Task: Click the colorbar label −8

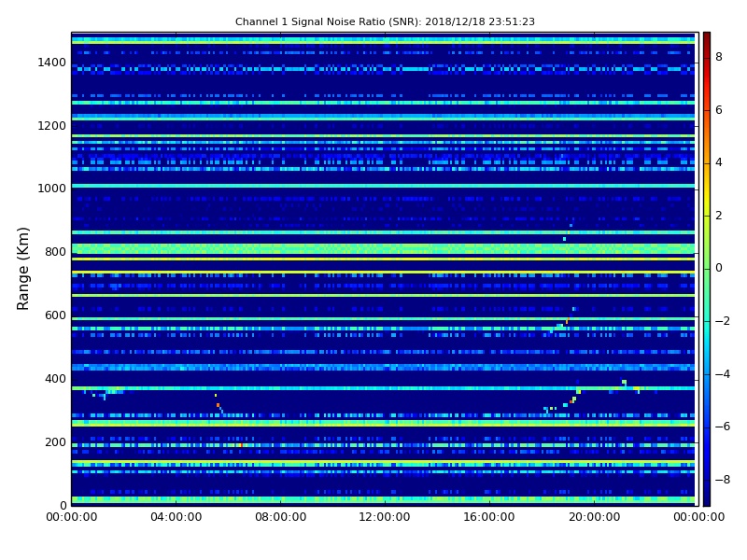Action: tap(723, 480)
